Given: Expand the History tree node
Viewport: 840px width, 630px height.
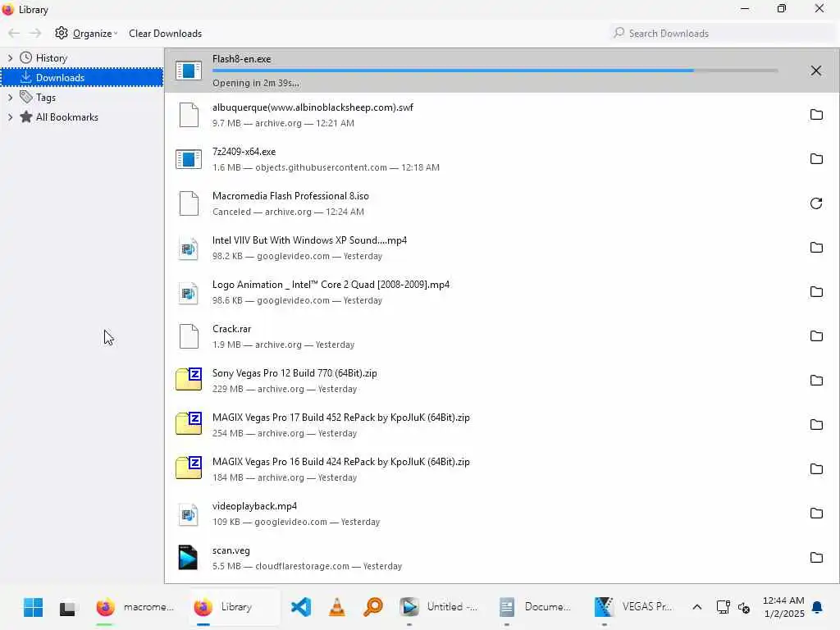Looking at the screenshot, I should (10, 57).
